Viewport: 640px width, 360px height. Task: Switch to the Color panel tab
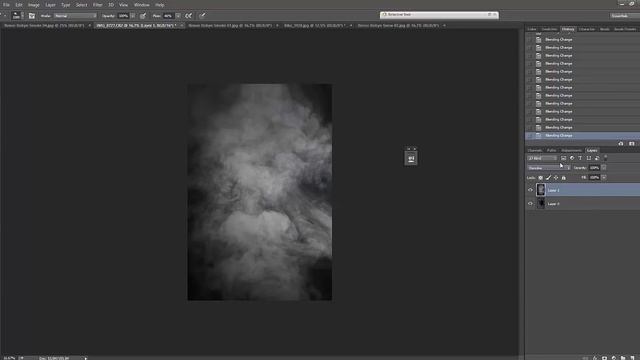[x=532, y=29]
